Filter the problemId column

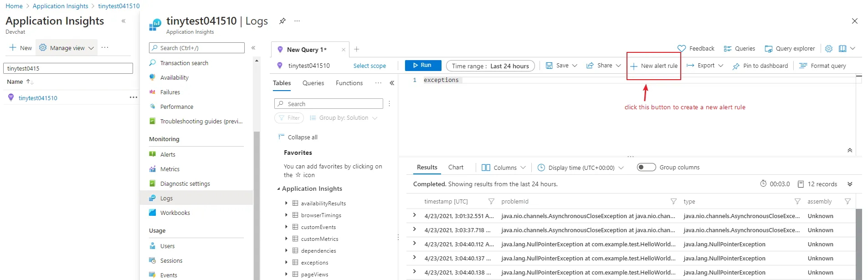673,201
